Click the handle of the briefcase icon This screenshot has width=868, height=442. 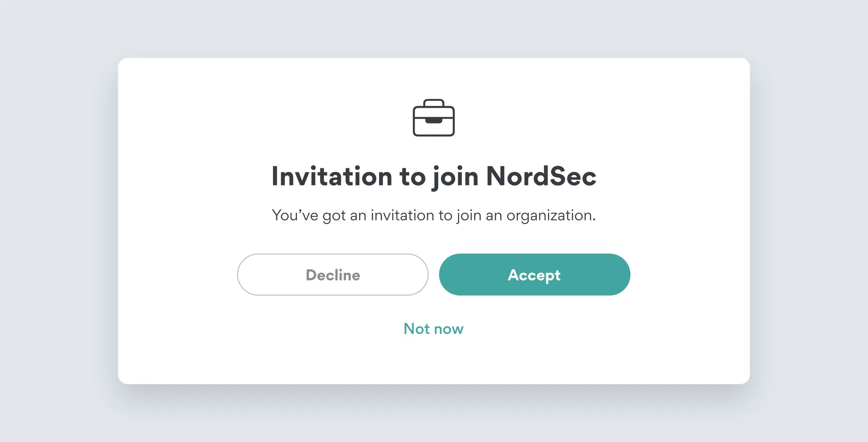point(434,102)
